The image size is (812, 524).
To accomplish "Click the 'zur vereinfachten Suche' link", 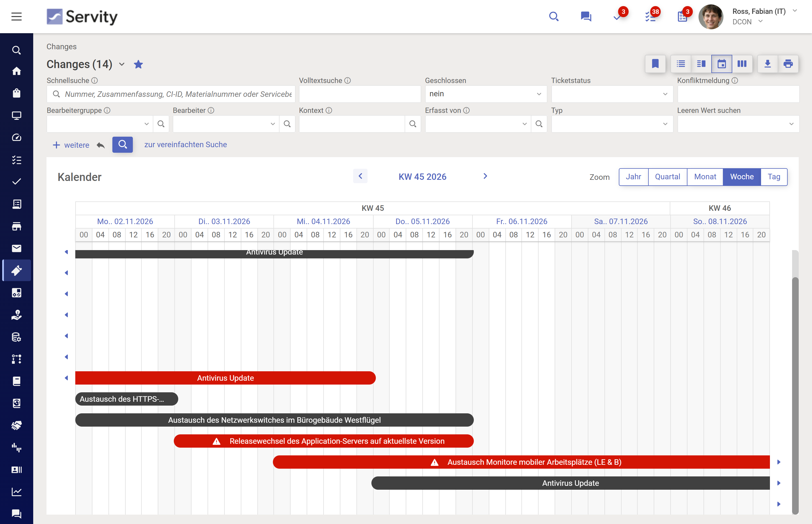I will [185, 145].
